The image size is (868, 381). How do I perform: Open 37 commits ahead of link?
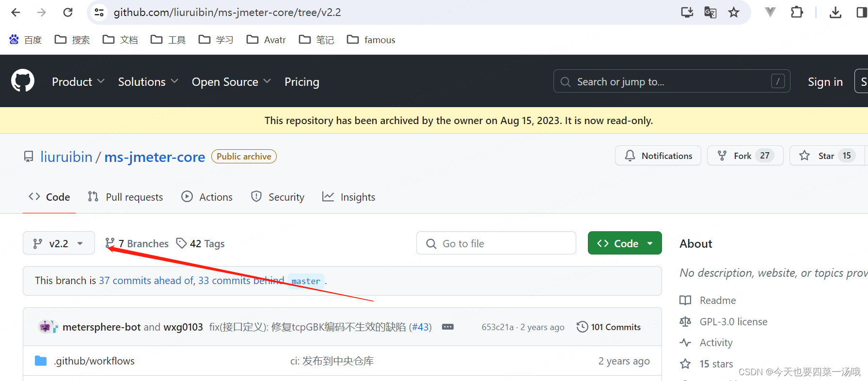(x=146, y=281)
